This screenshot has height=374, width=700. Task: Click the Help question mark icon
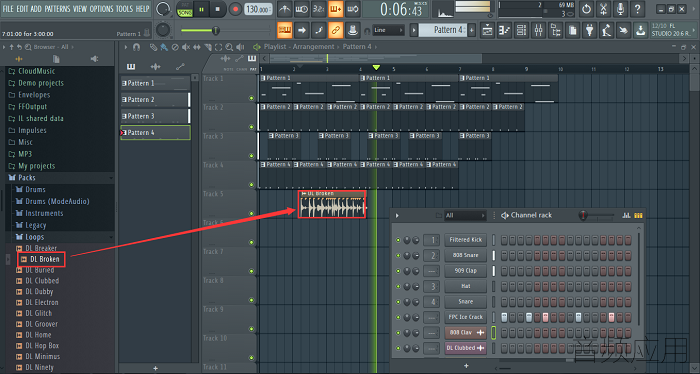[x=637, y=9]
